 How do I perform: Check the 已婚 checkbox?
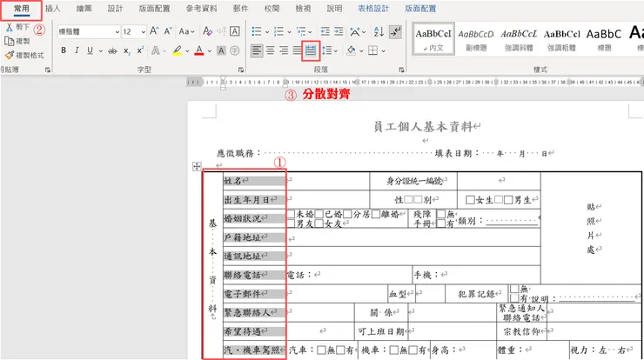(319, 214)
